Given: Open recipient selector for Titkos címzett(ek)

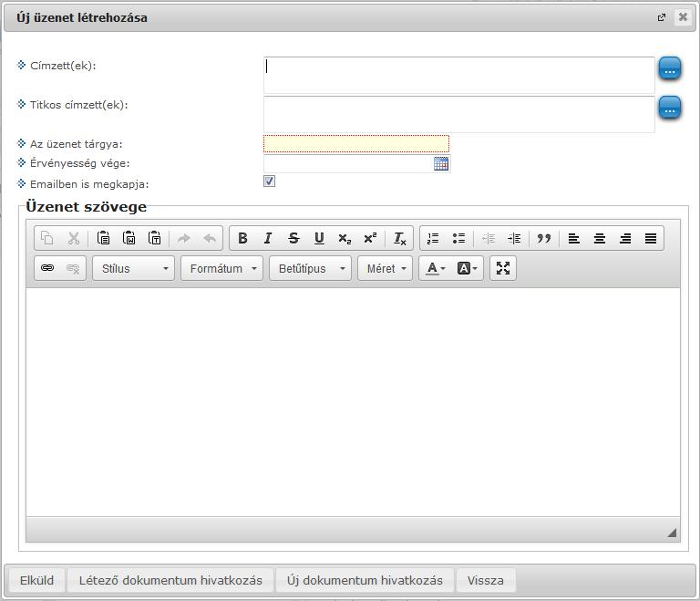Looking at the screenshot, I should coord(670,109).
